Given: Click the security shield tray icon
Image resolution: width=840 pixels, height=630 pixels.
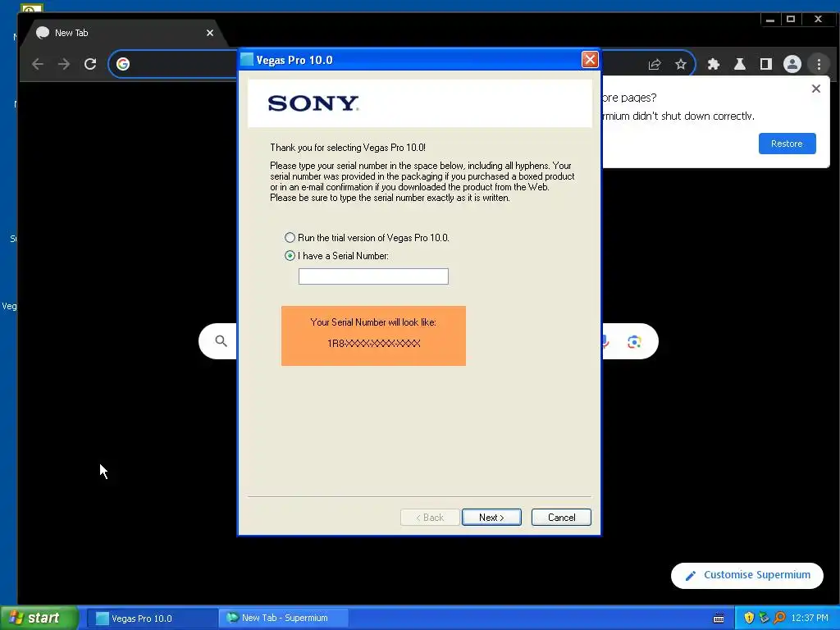Looking at the screenshot, I should pyautogui.click(x=749, y=619).
